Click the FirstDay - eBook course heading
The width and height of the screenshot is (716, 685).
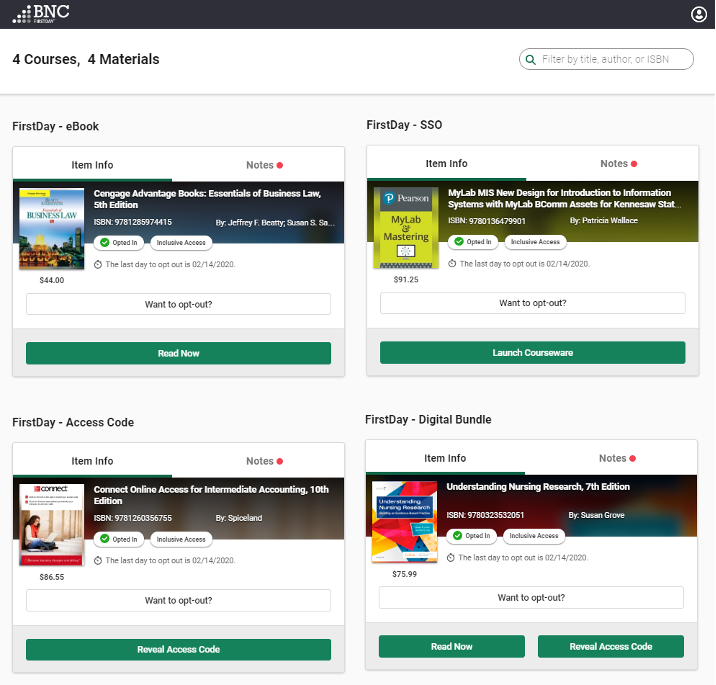[55, 126]
